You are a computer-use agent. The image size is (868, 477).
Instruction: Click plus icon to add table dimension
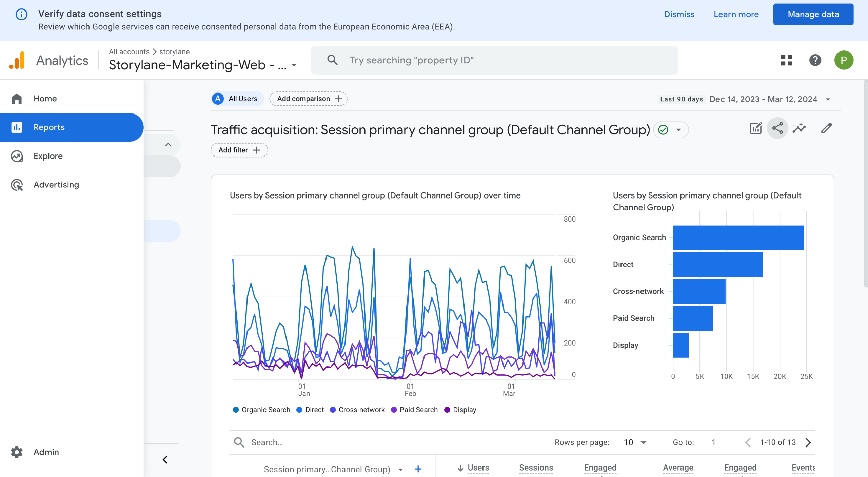(418, 469)
